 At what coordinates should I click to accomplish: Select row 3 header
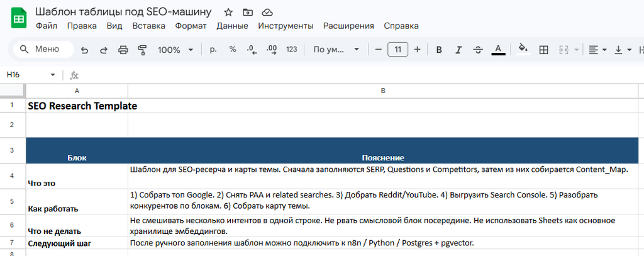click(13, 150)
